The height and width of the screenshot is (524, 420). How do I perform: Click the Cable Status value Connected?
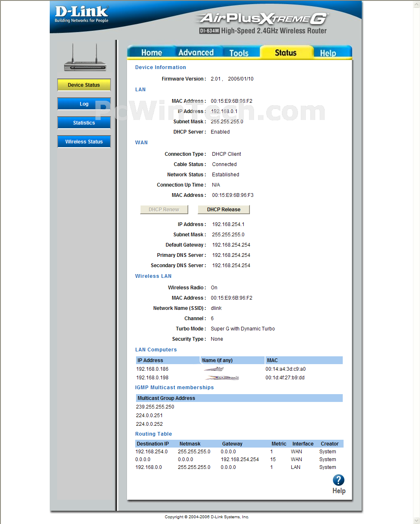[x=224, y=164]
